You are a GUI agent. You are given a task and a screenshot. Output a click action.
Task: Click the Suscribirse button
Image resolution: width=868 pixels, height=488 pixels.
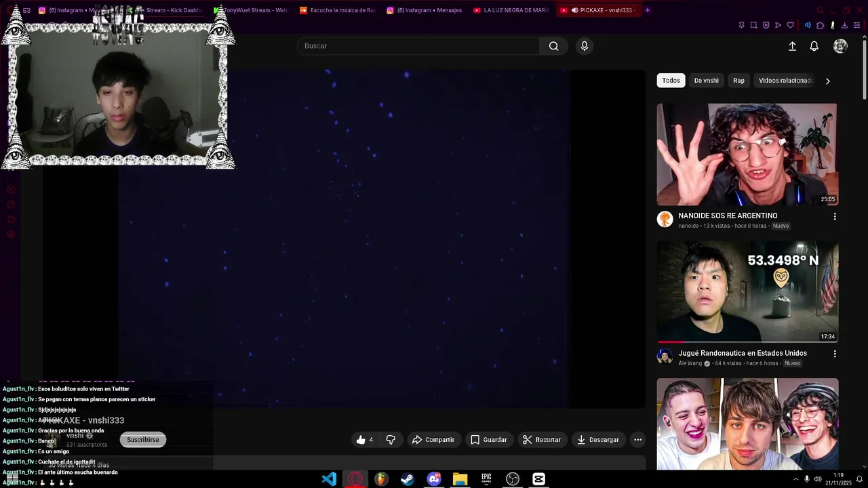(143, 440)
